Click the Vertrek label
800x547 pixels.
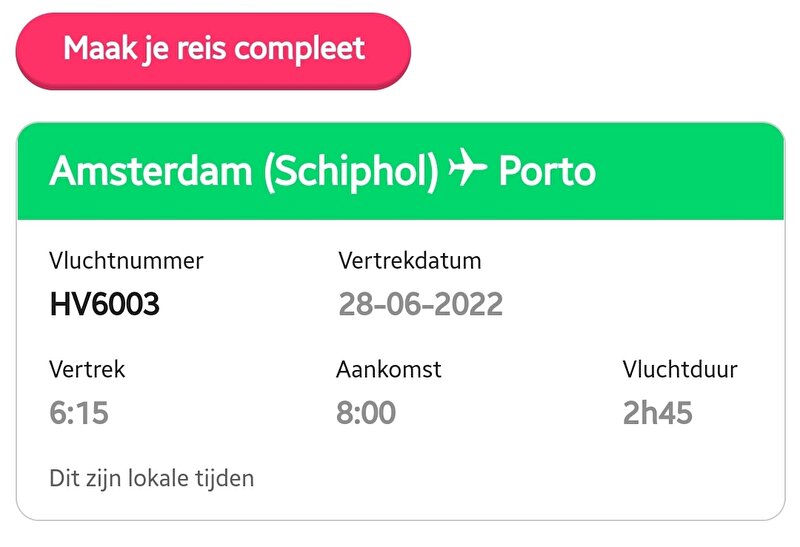click(87, 369)
